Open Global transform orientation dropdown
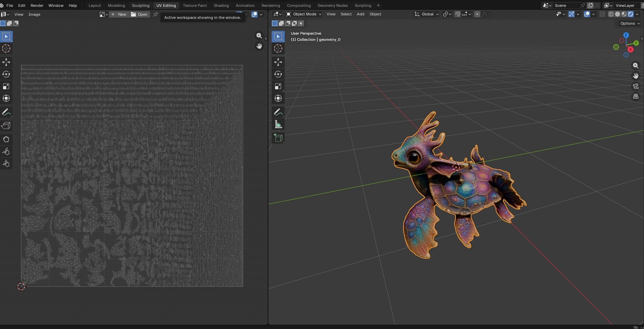This screenshot has width=644, height=329. [x=426, y=14]
